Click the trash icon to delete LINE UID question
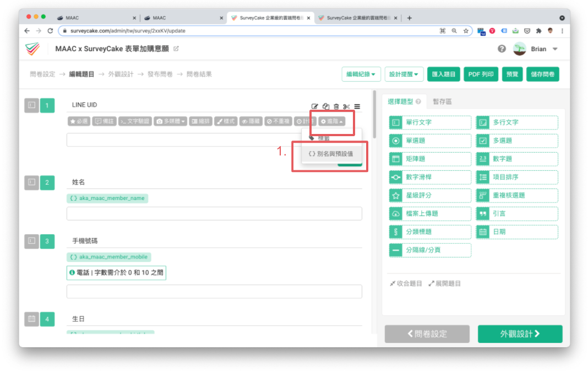Viewport: 588px width, 371px height. 337,106
